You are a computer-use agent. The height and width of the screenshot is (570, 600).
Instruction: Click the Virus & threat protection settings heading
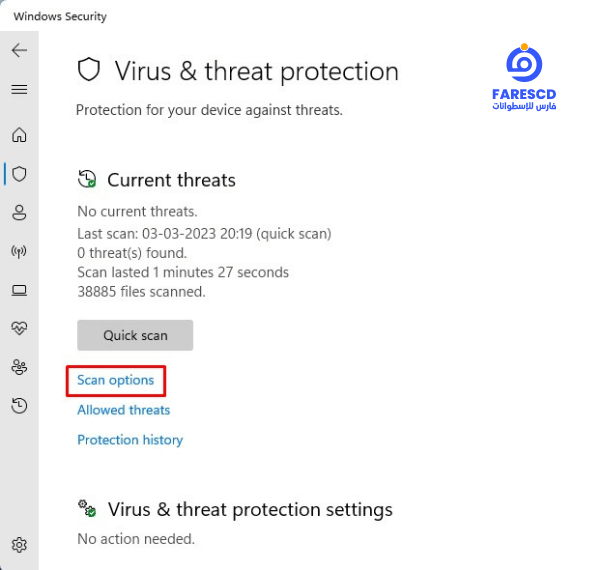[250, 510]
